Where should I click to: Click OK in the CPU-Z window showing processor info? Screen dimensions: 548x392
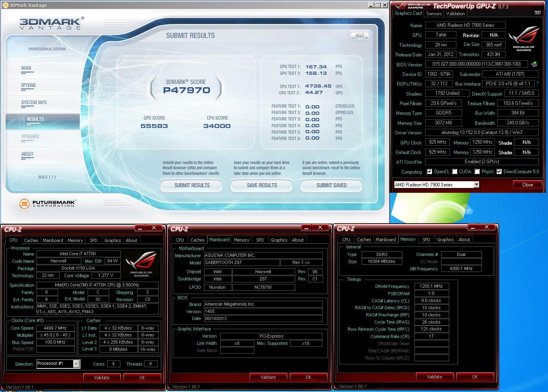(142, 377)
